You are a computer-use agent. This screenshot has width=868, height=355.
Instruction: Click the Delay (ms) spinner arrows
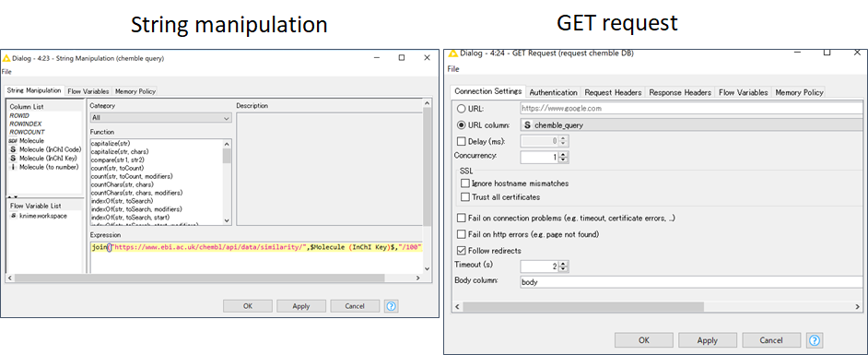tap(564, 141)
